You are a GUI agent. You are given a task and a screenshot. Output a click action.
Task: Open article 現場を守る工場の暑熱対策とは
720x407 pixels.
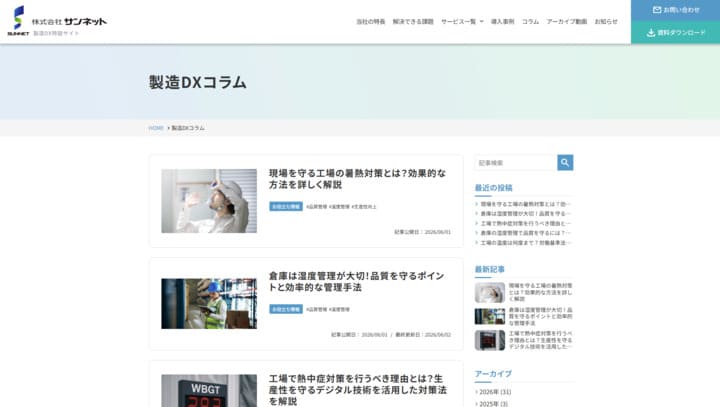[357, 179]
